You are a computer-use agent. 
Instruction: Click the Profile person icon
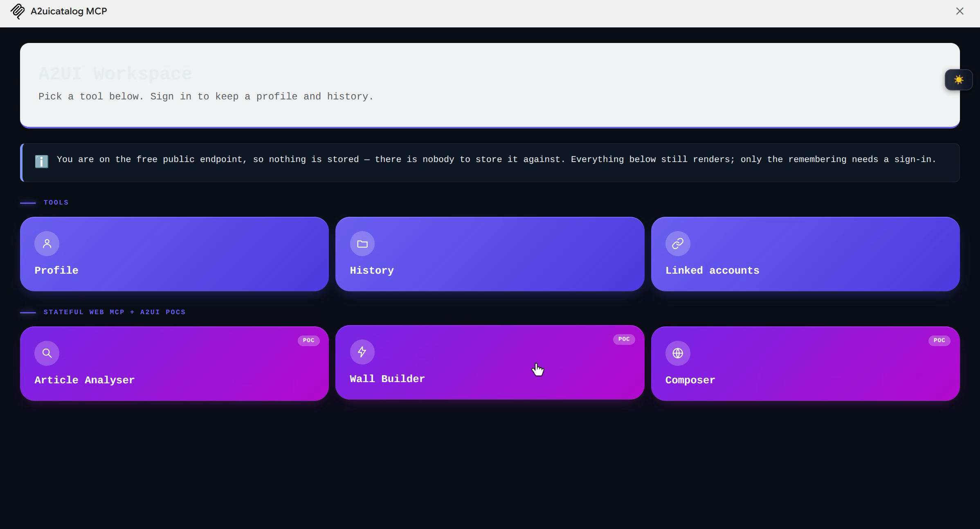(47, 244)
